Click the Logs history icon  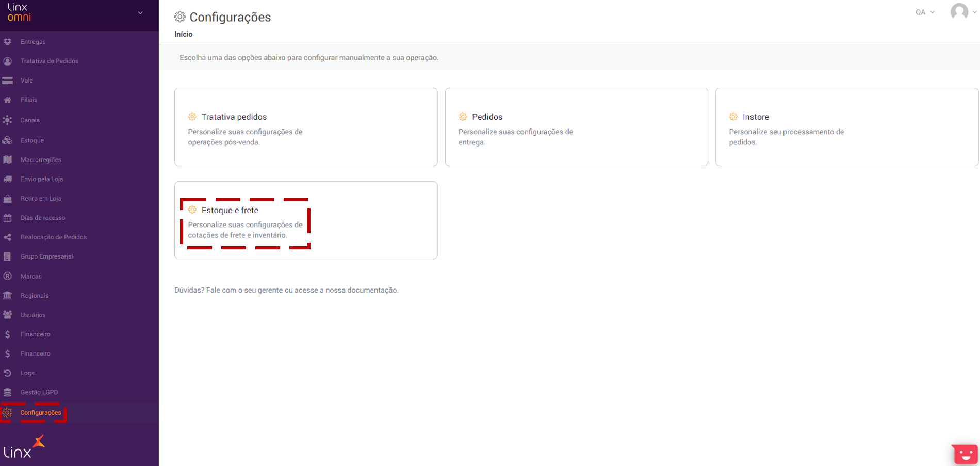8,373
